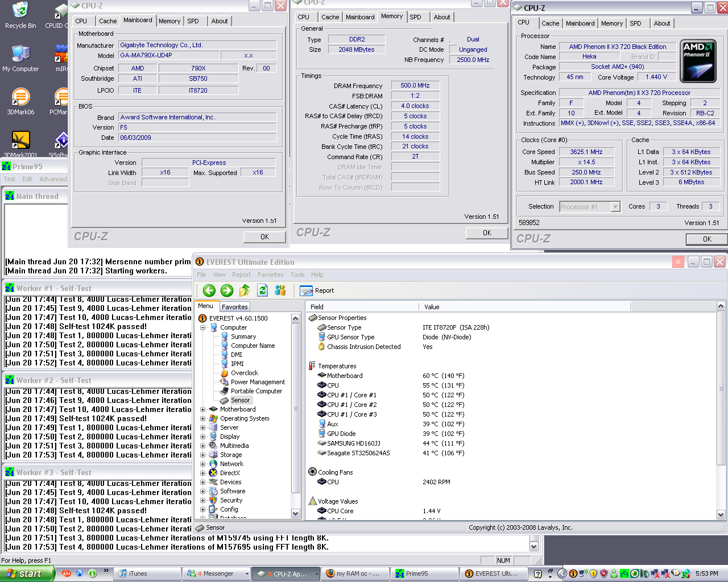Click the refresh icon in EVEREST toolbar

coord(262,290)
